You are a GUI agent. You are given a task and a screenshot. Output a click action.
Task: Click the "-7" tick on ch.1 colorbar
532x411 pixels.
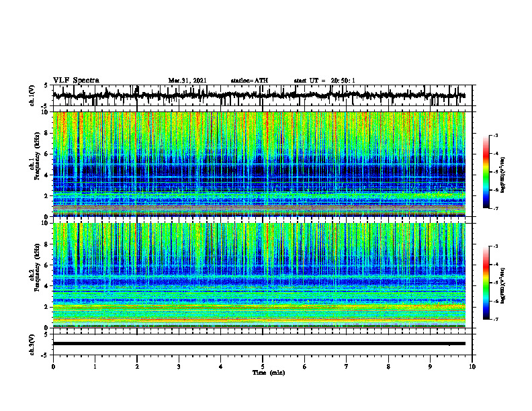pyautogui.click(x=496, y=208)
